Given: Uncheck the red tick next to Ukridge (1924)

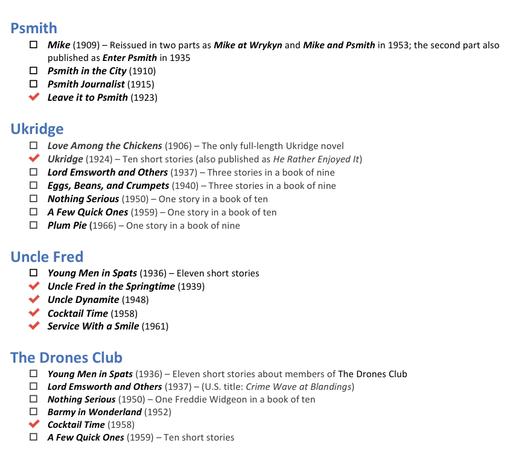Looking at the screenshot, I should pyautogui.click(x=34, y=158).
